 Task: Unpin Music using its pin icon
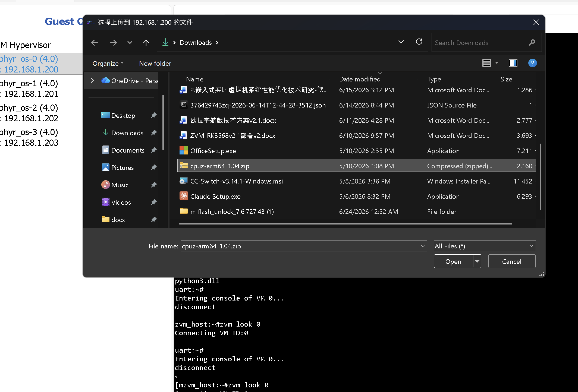(x=154, y=185)
